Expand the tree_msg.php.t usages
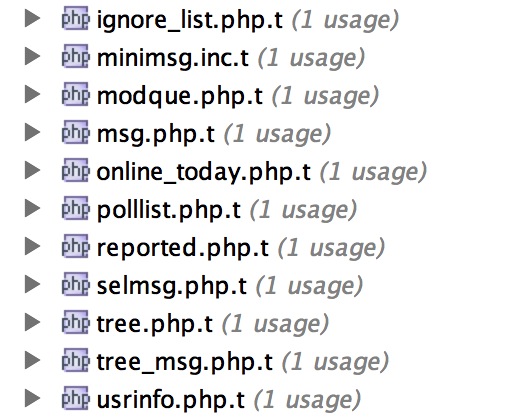 32,360
